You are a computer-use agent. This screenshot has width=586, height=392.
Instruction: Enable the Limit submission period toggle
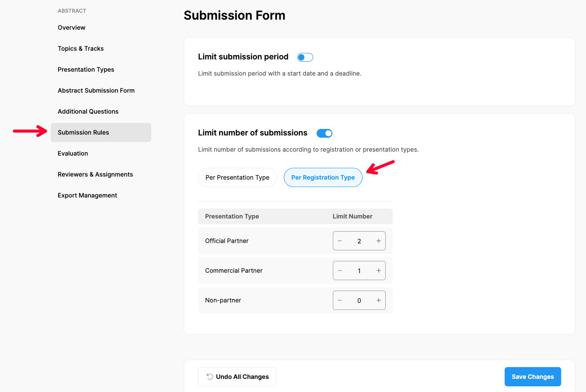pos(305,57)
